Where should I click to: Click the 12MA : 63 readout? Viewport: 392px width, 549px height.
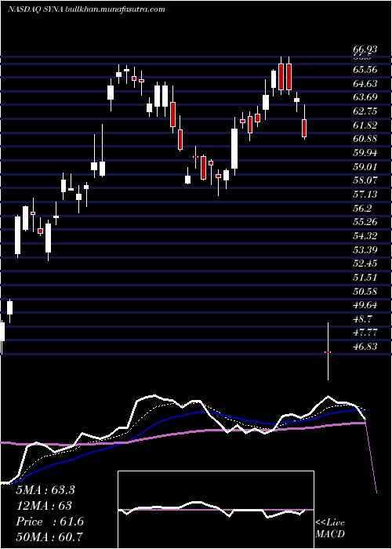click(x=44, y=506)
